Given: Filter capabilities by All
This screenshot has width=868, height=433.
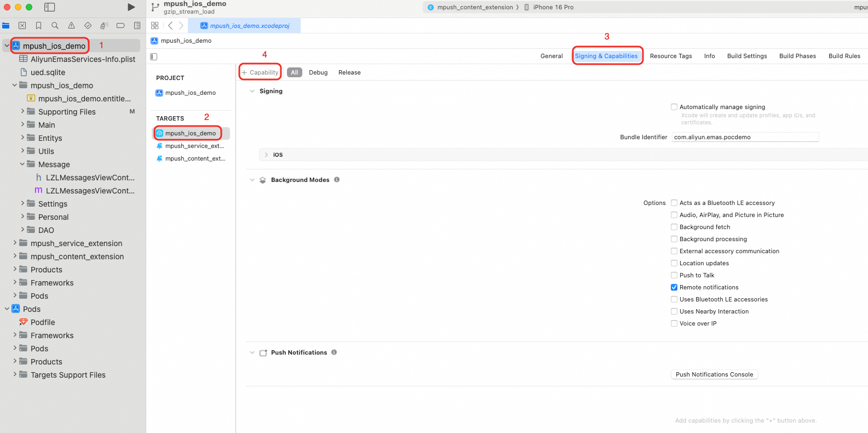Looking at the screenshot, I should 295,72.
